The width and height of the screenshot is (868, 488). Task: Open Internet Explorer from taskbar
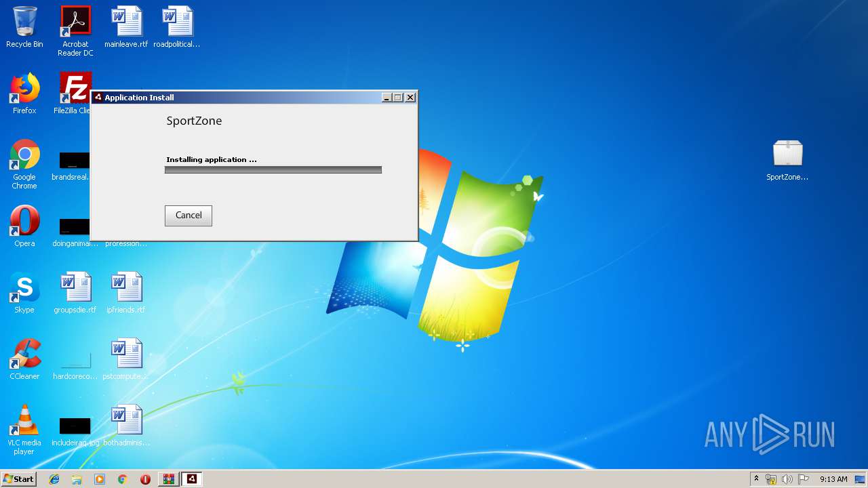(x=54, y=479)
